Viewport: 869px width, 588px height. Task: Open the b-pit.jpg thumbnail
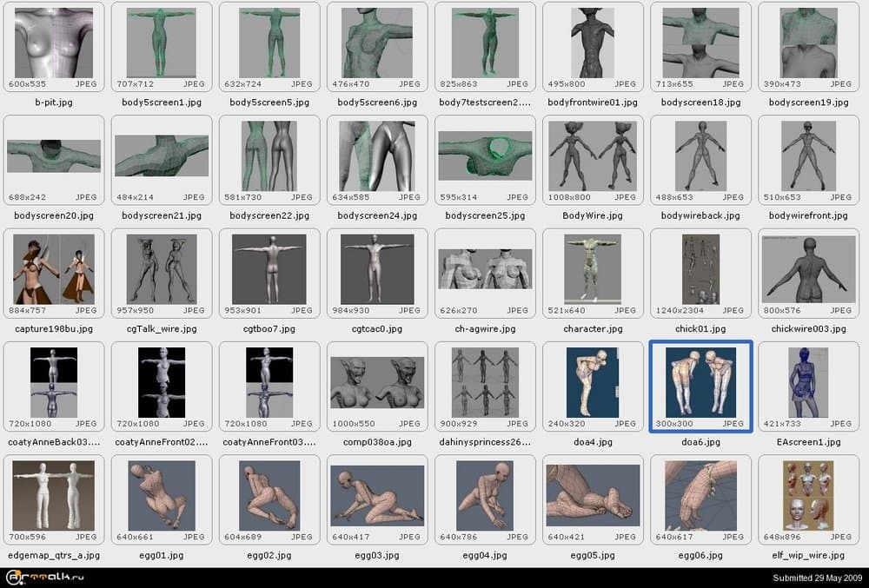click(x=54, y=43)
